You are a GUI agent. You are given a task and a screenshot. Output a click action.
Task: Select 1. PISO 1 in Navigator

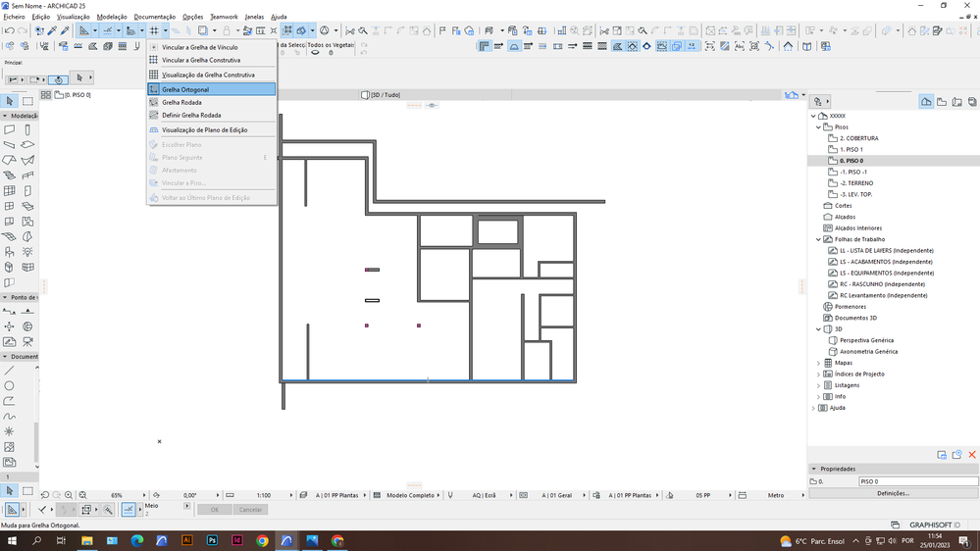tap(851, 149)
